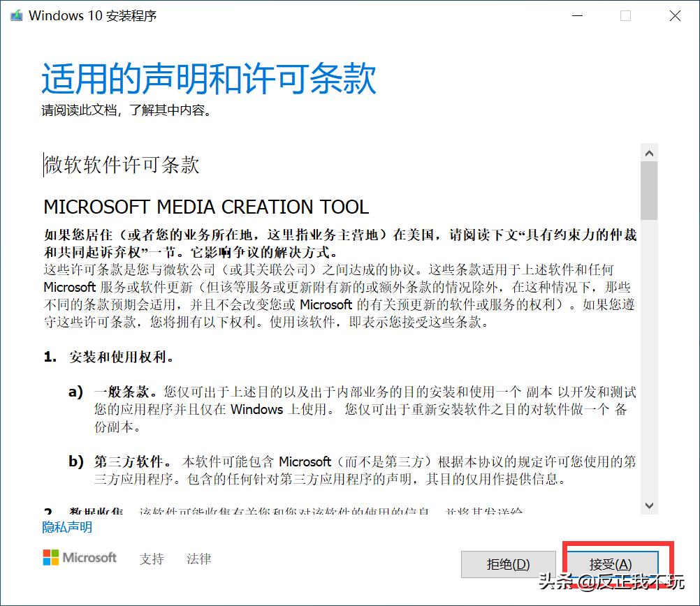Minimize the setup window
The height and width of the screenshot is (606, 700).
coord(577,15)
